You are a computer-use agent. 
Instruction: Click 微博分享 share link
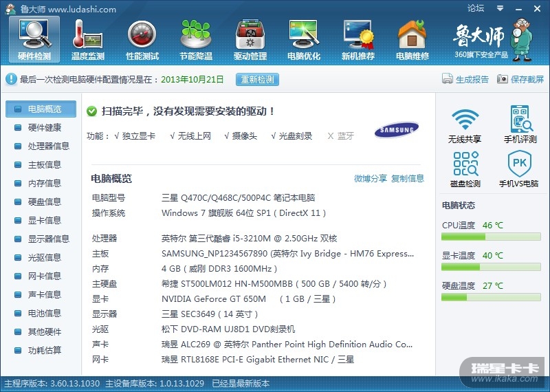(370, 179)
